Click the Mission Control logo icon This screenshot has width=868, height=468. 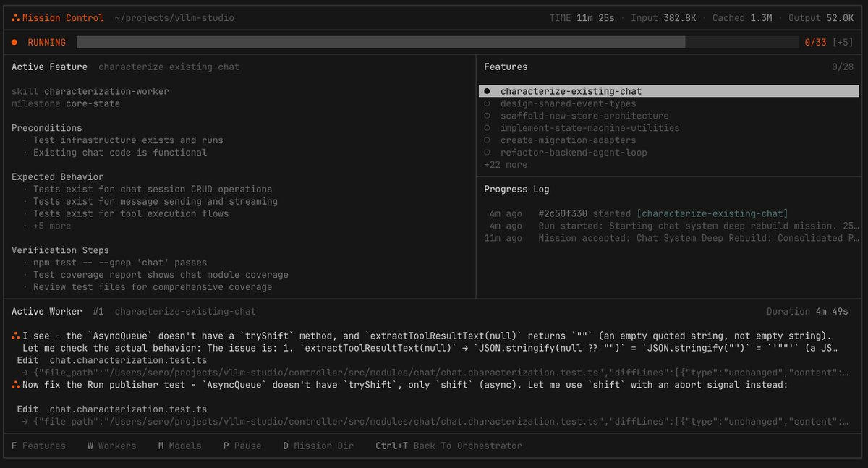click(x=15, y=18)
